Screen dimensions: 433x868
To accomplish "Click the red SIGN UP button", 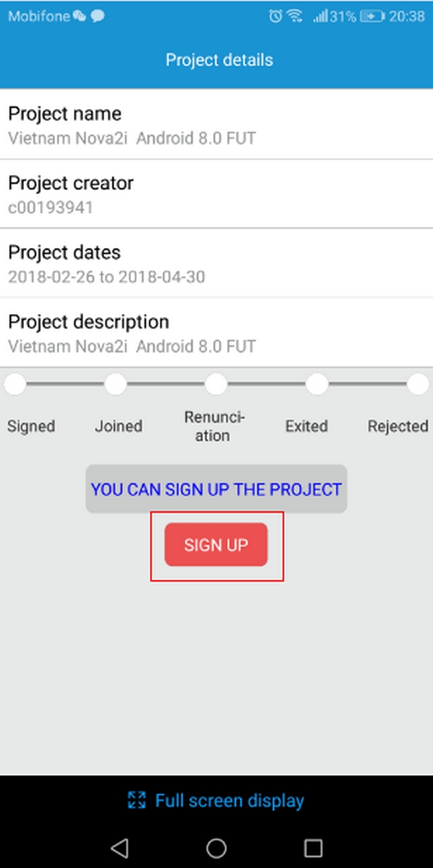I will (x=215, y=544).
